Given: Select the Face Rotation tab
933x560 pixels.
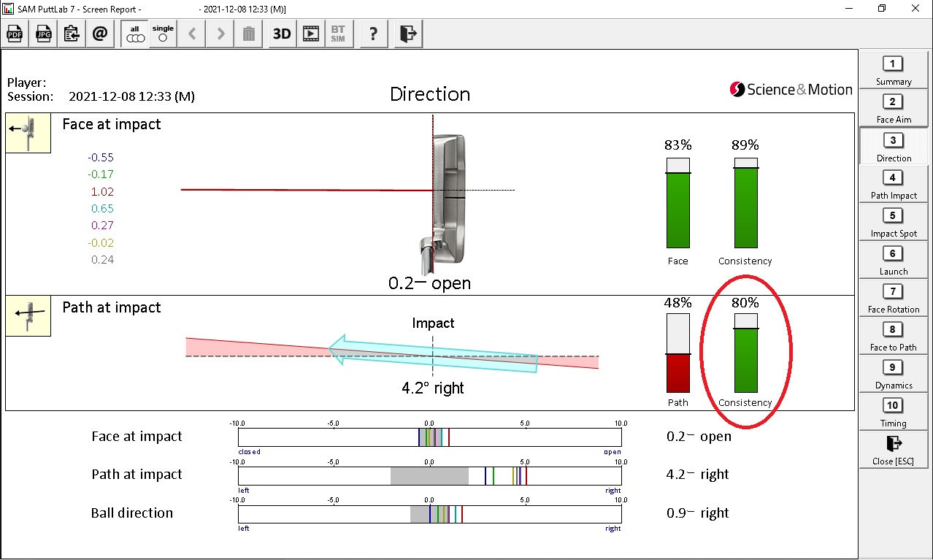Looking at the screenshot, I should click(x=893, y=299).
